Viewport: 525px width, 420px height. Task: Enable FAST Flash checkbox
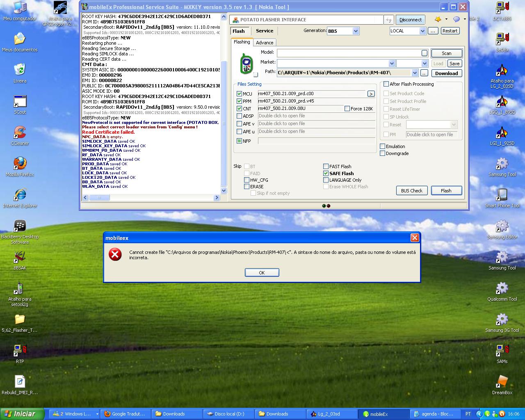(x=326, y=167)
